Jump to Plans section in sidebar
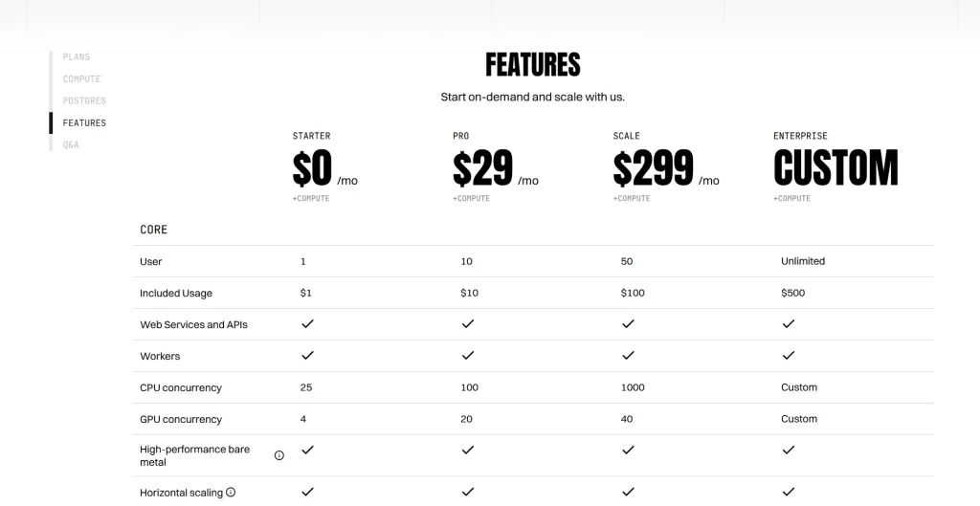The height and width of the screenshot is (506, 980). (77, 56)
